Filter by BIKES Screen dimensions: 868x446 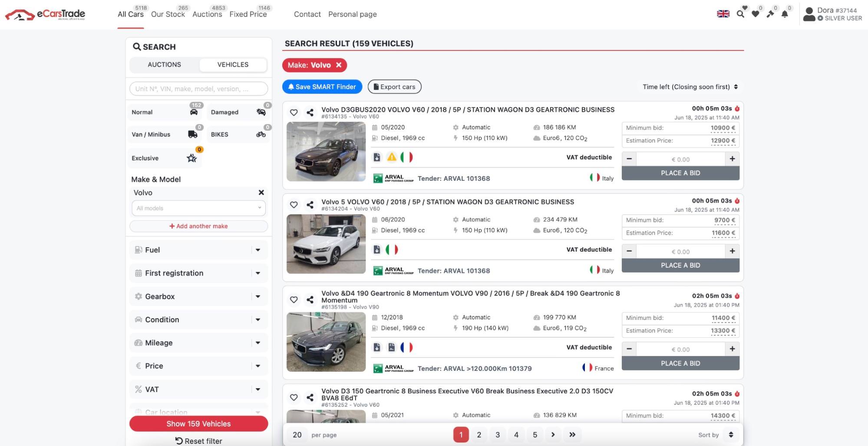[238, 134]
